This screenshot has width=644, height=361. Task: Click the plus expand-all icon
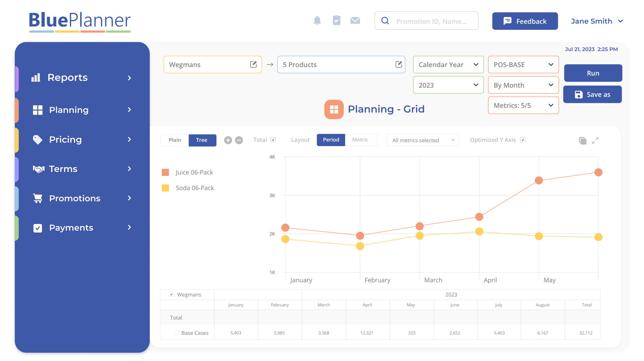(x=228, y=140)
